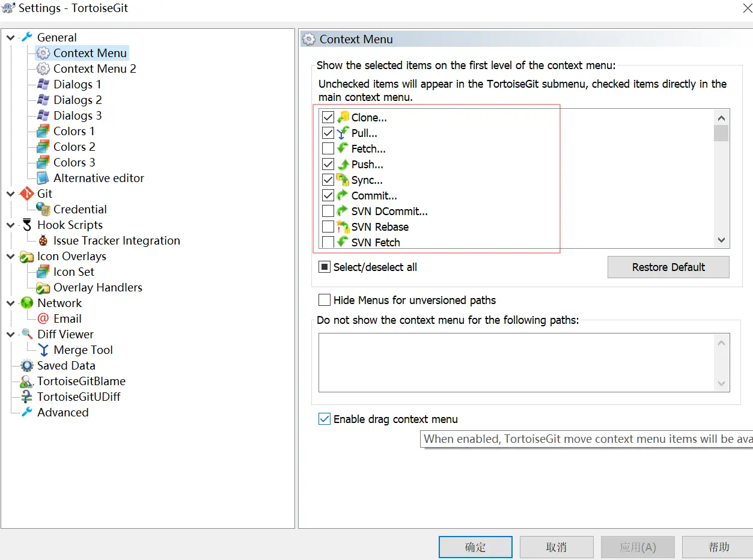Click the menu list scroll-up arrow
Viewport: 753px width, 560px height.
pos(722,117)
